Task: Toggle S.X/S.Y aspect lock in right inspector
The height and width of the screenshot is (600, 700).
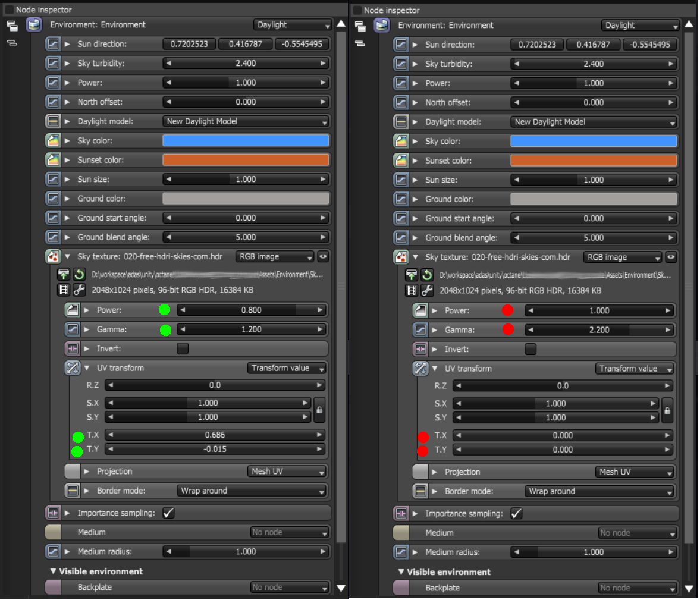Action: [x=667, y=411]
